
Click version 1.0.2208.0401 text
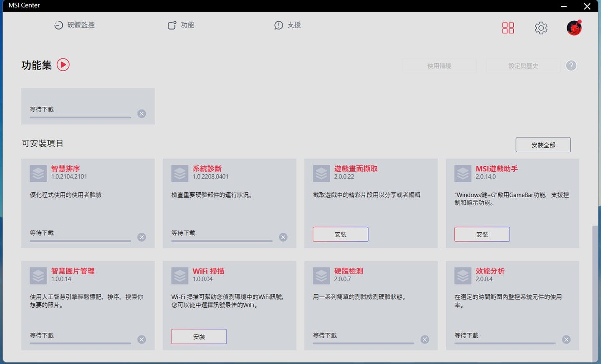pyautogui.click(x=210, y=177)
